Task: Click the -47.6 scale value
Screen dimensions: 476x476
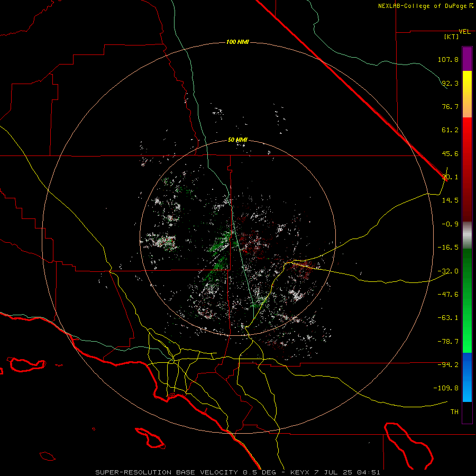Action: tap(448, 295)
